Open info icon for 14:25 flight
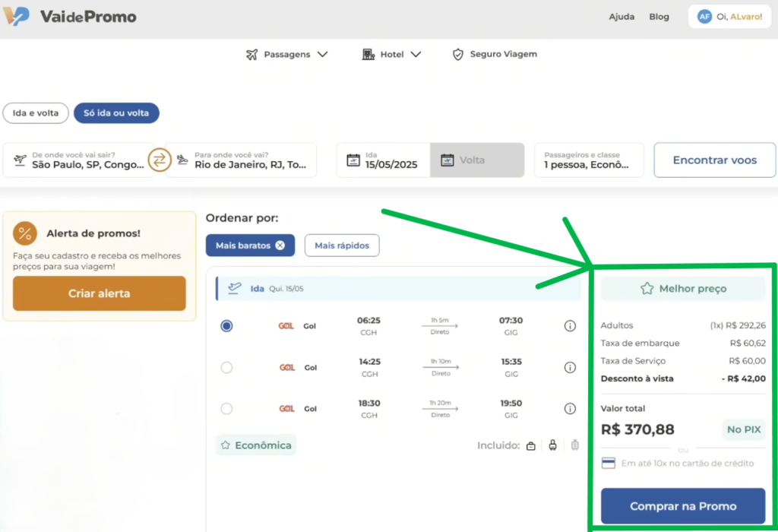 (570, 368)
